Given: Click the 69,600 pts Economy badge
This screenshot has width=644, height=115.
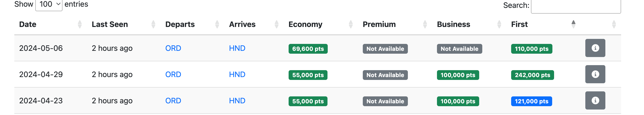Looking at the screenshot, I should click(308, 49).
